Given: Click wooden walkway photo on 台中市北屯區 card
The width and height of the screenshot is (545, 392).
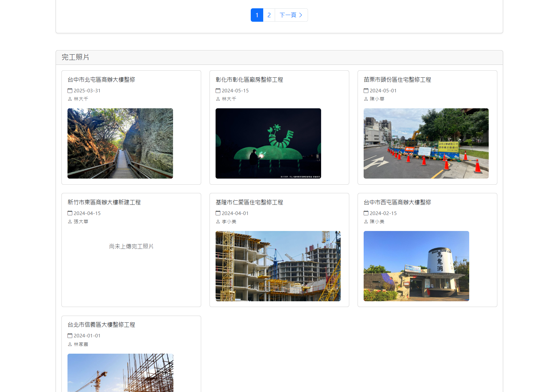Looking at the screenshot, I should [x=120, y=143].
